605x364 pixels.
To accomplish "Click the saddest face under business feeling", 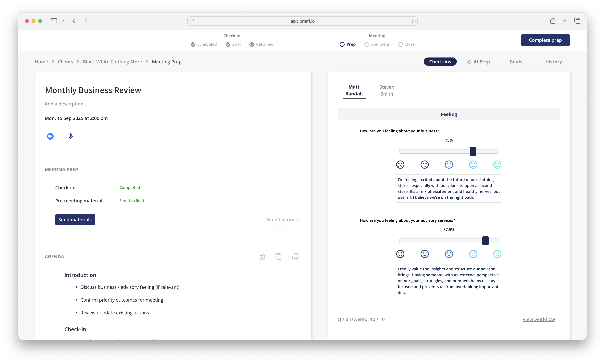I will pyautogui.click(x=400, y=164).
